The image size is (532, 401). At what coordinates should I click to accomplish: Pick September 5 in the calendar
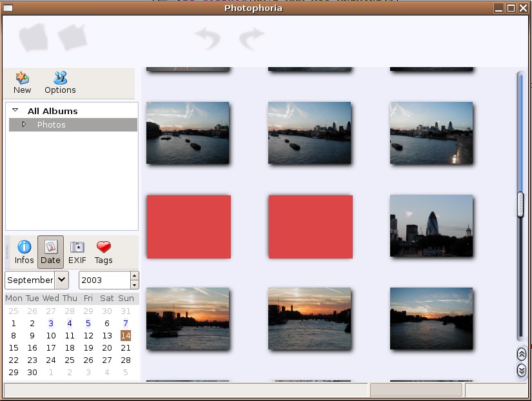(88, 323)
